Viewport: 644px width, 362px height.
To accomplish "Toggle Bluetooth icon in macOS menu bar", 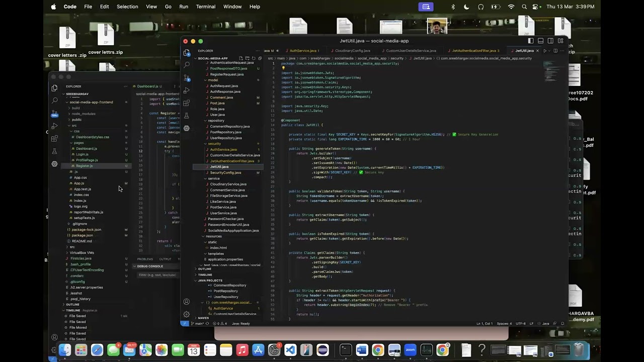I will [453, 7].
